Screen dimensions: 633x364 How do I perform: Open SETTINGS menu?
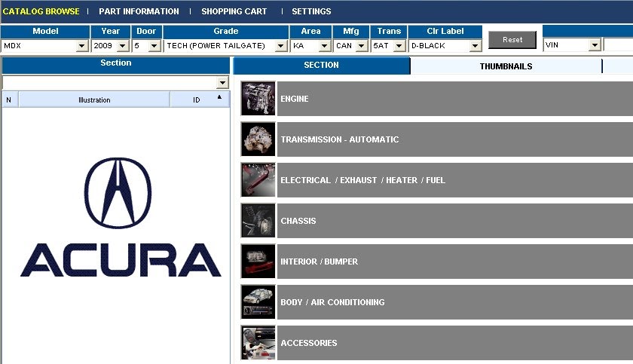pos(311,11)
